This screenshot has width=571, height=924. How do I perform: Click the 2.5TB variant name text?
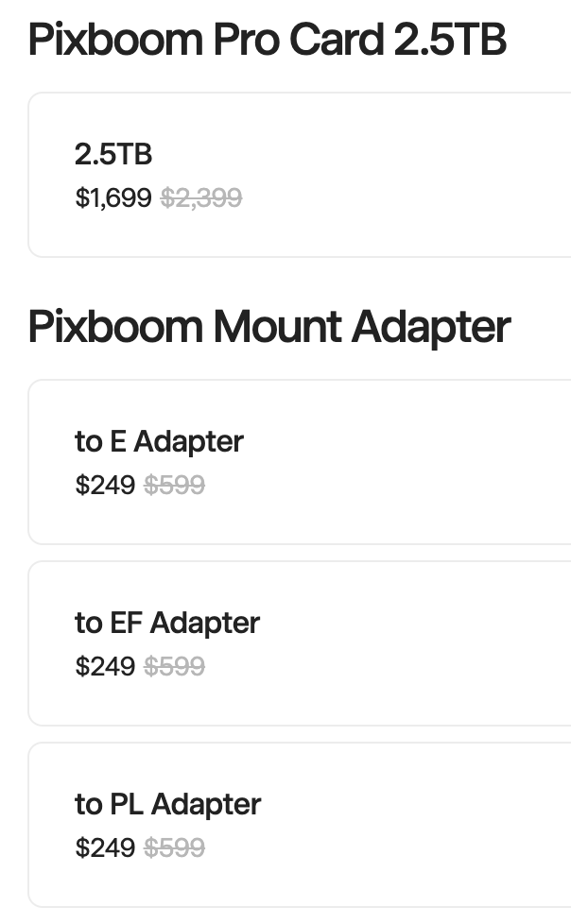click(113, 154)
